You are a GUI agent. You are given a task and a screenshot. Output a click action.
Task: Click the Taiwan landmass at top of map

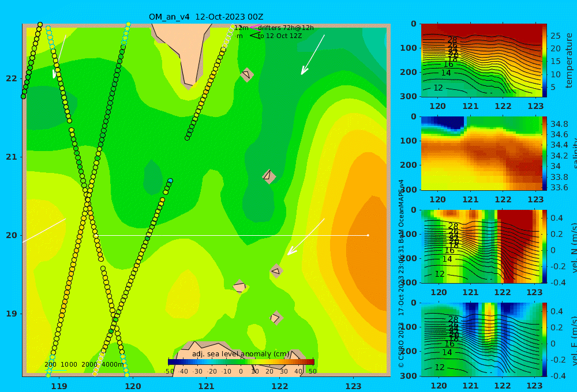[186, 48]
